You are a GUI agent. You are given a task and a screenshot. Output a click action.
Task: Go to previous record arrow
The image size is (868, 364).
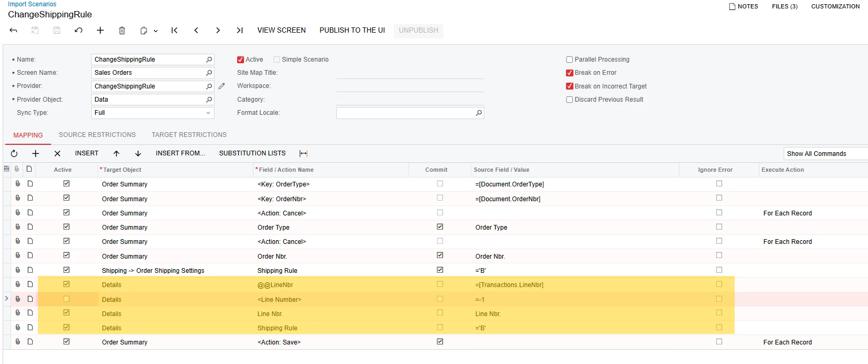(196, 31)
